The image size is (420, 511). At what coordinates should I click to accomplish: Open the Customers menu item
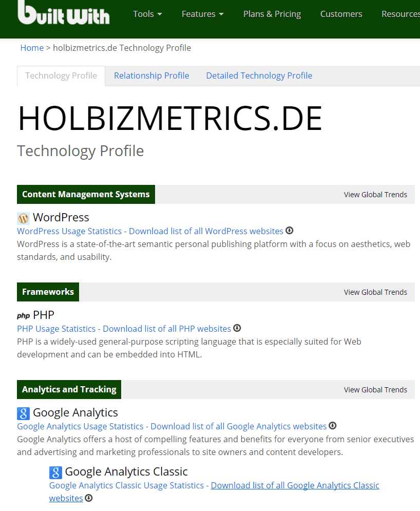click(x=341, y=14)
